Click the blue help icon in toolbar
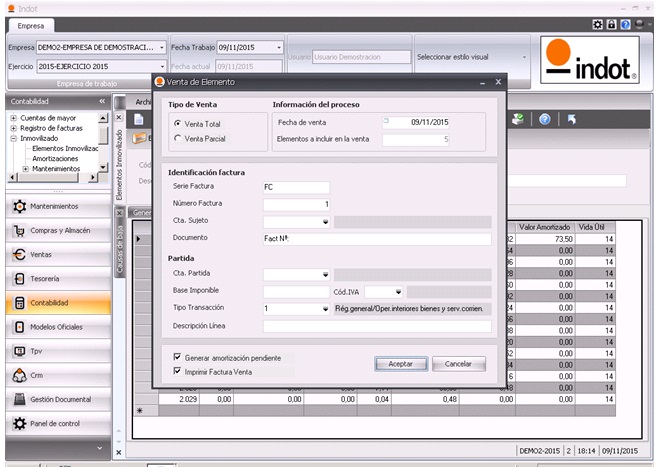Image resolution: width=658 pixels, height=467 pixels. coord(545,119)
